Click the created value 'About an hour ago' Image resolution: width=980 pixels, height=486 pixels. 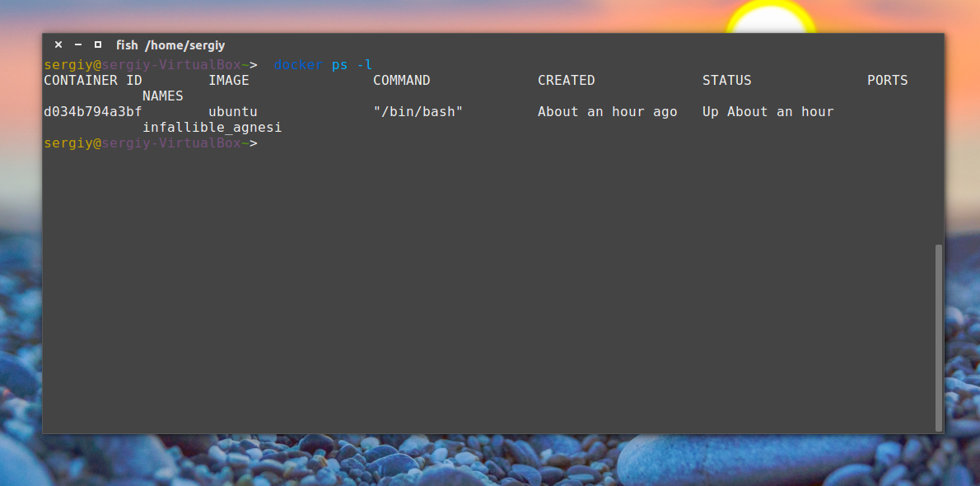(608, 111)
